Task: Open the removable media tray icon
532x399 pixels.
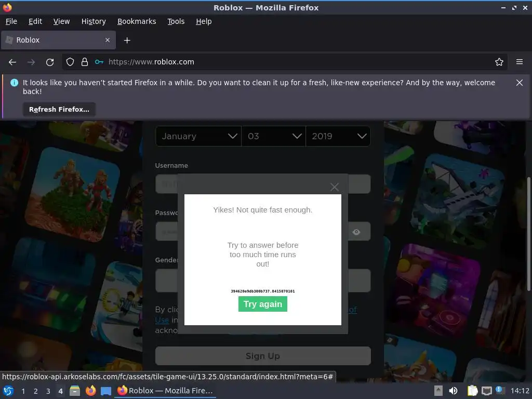Action: click(438, 391)
